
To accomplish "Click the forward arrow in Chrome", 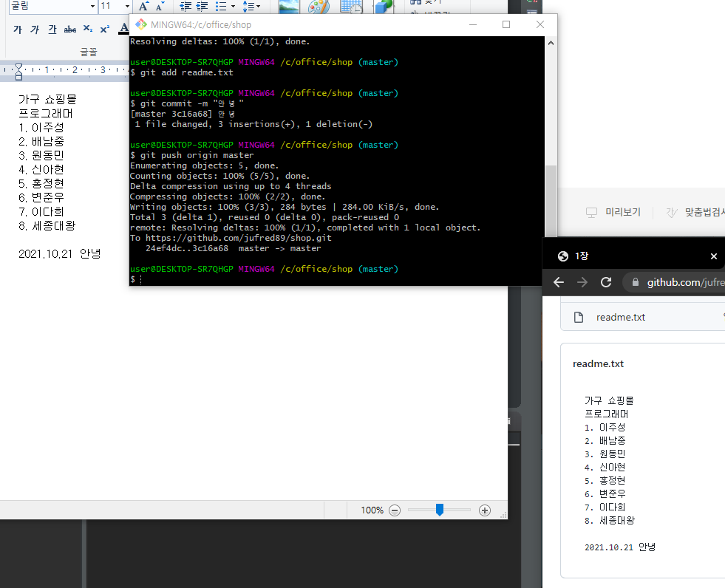I will pyautogui.click(x=582, y=282).
